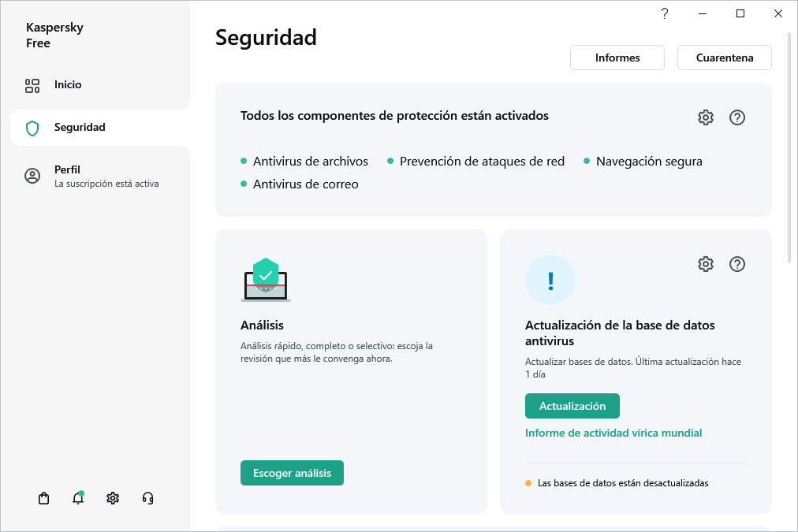Viewport: 798px width, 532px height.
Task: Click the window help question mark
Action: [x=664, y=13]
